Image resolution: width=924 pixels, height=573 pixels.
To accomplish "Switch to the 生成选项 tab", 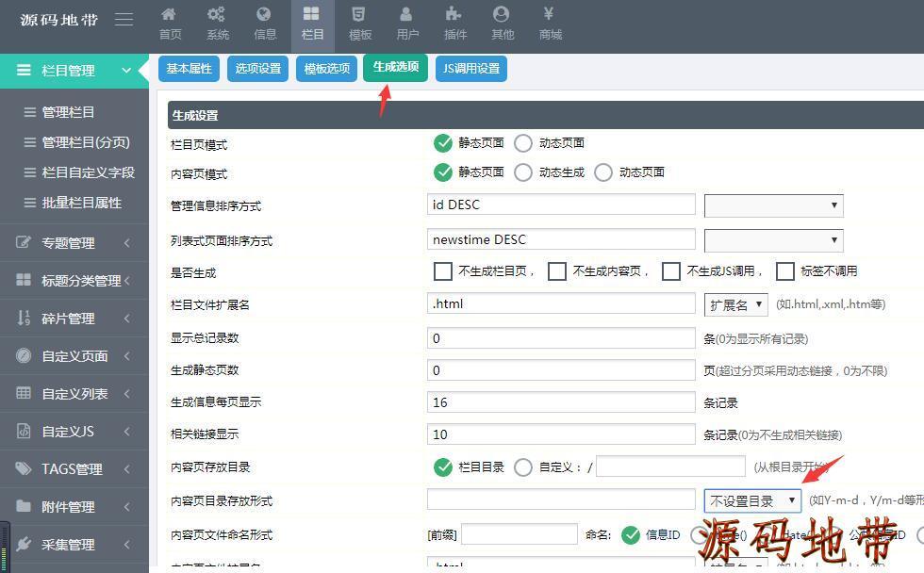I will (x=396, y=67).
